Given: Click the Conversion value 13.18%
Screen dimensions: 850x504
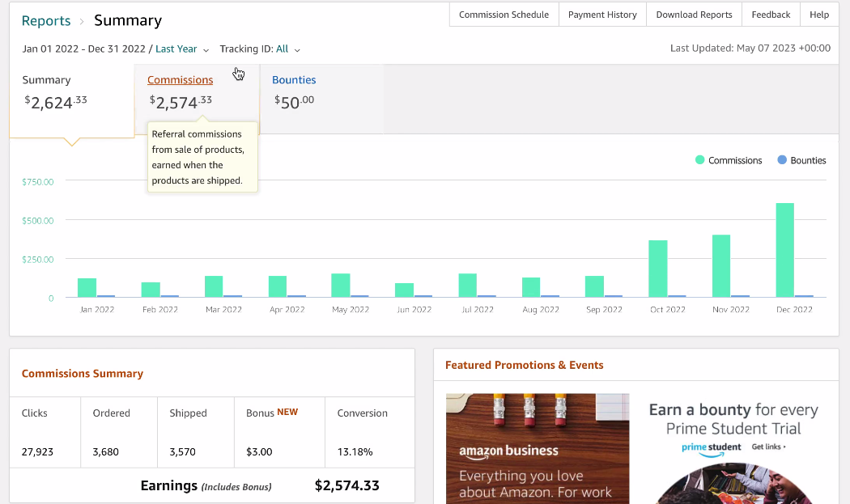Looking at the screenshot, I should point(355,452).
